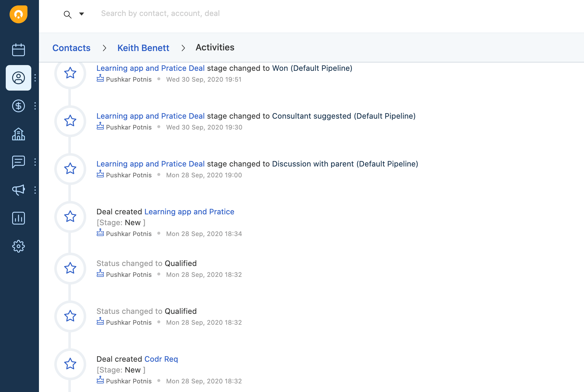Open the 'Codr Req' deal link
584x392 pixels.
(x=161, y=359)
